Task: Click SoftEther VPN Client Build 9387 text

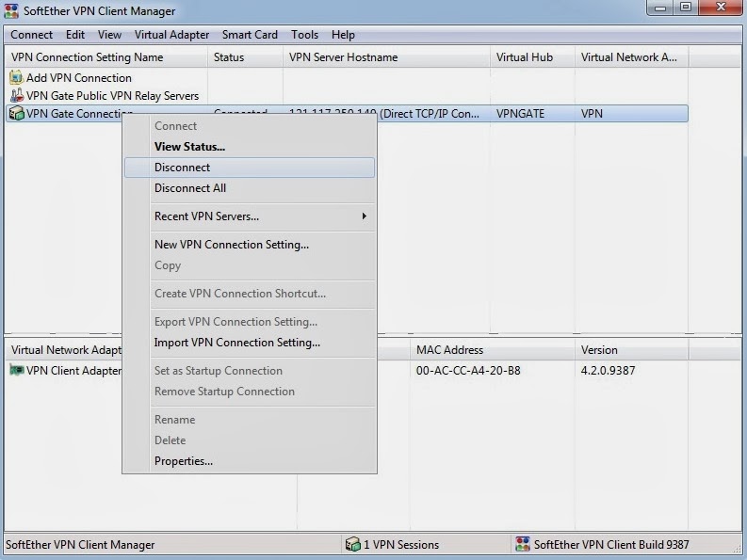Action: point(611,544)
